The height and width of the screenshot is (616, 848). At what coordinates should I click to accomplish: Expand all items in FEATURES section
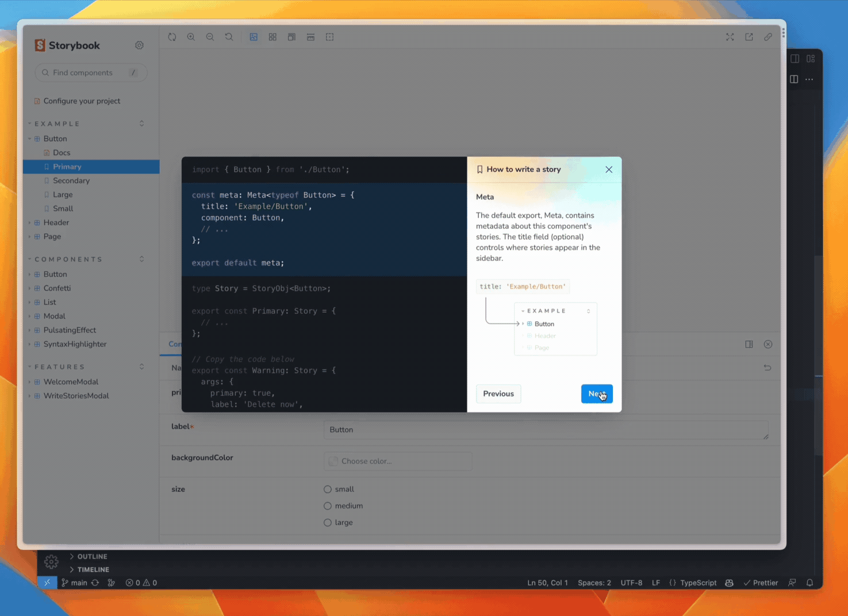[x=141, y=367]
